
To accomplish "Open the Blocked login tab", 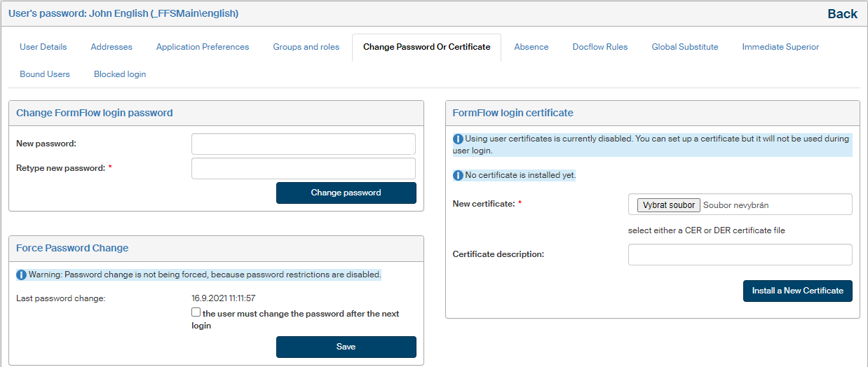I will [120, 74].
